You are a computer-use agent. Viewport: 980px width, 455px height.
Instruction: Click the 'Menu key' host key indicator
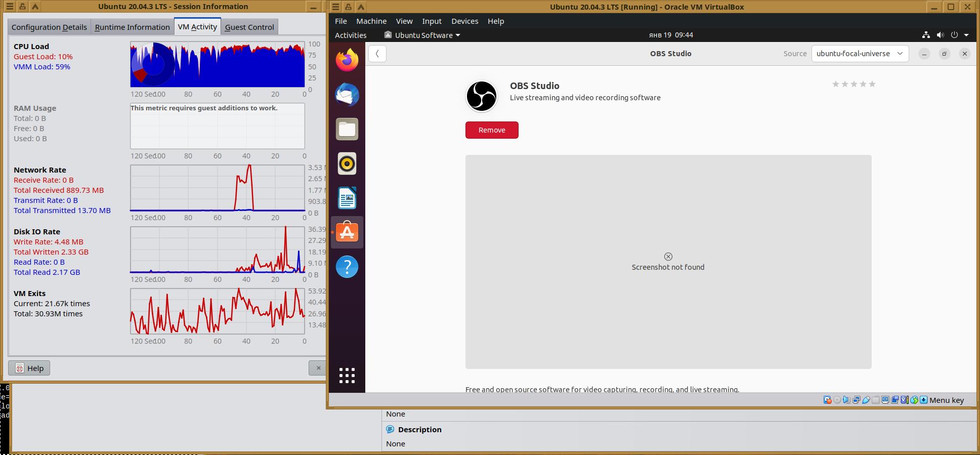coord(947,400)
